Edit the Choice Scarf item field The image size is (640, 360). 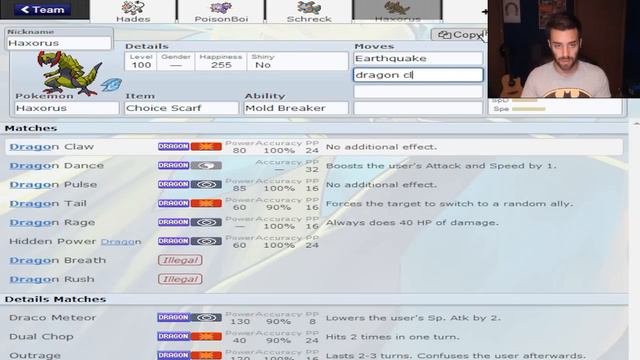182,108
